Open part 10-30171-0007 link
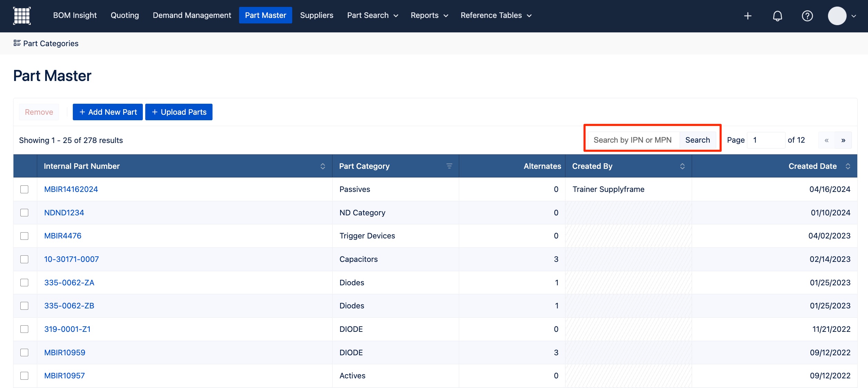The width and height of the screenshot is (868, 388). (71, 259)
